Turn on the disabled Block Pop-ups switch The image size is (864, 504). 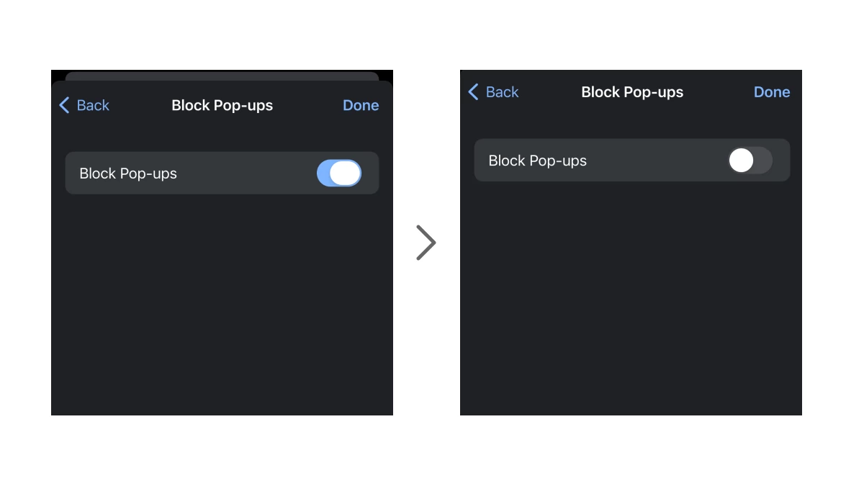tap(750, 161)
